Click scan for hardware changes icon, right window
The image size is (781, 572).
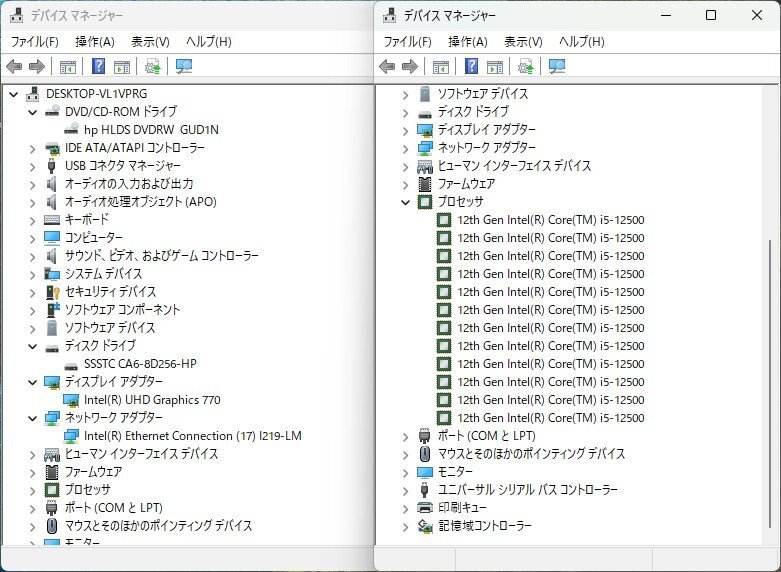[526, 67]
